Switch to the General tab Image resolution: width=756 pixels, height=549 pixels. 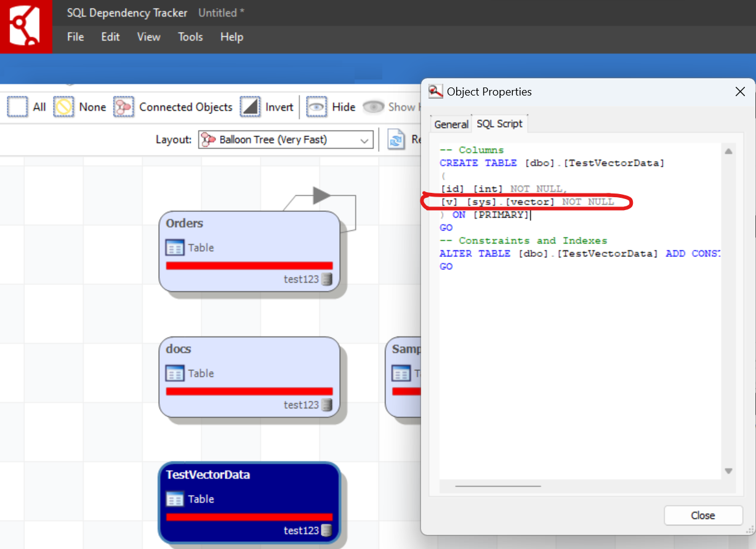click(x=451, y=124)
